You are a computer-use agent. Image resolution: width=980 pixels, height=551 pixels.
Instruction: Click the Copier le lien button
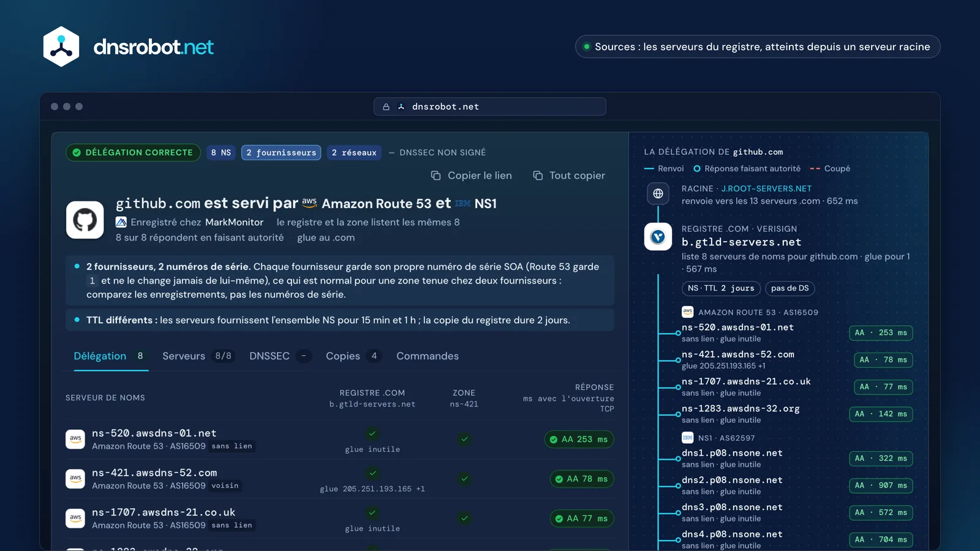[471, 176]
